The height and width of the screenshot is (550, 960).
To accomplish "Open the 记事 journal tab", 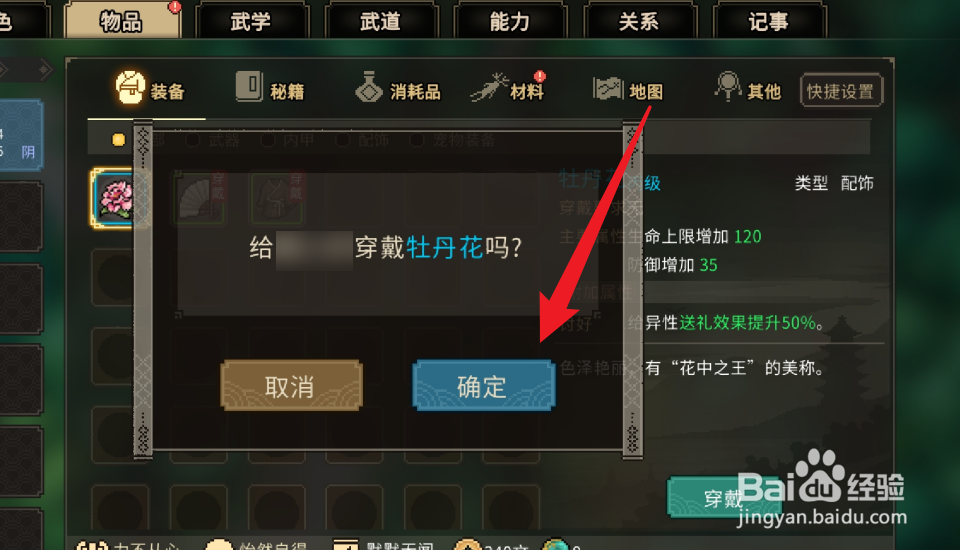I will point(768,21).
